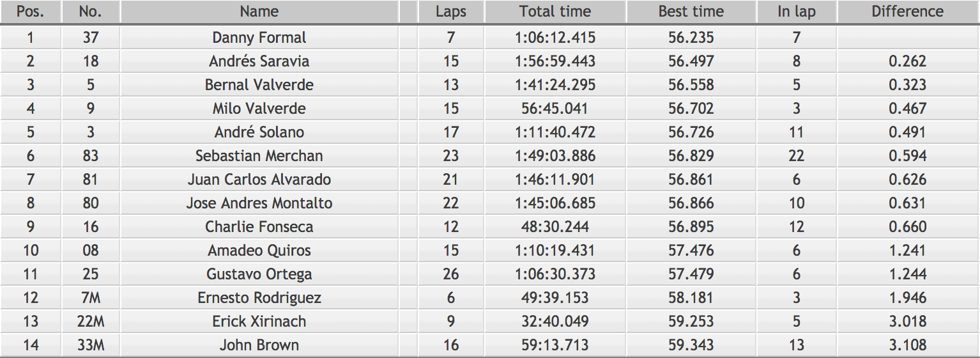Click Milo Valverde's row
The width and height of the screenshot is (980, 358).
click(x=490, y=109)
